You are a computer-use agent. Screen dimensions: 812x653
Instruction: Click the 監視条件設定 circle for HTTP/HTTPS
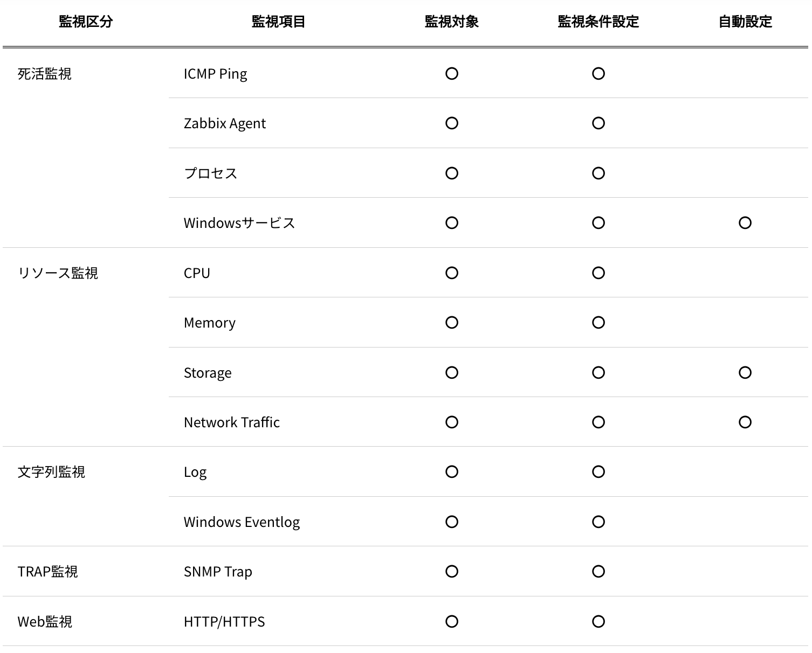click(x=598, y=622)
